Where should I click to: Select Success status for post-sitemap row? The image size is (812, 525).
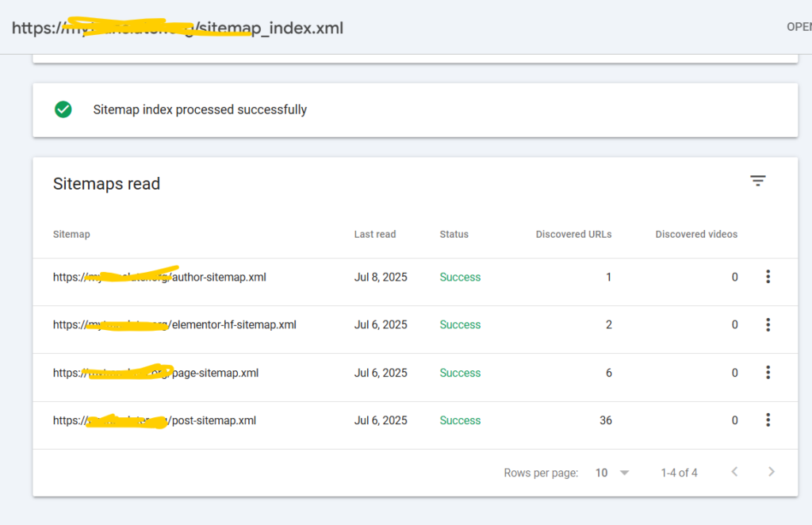[461, 420]
